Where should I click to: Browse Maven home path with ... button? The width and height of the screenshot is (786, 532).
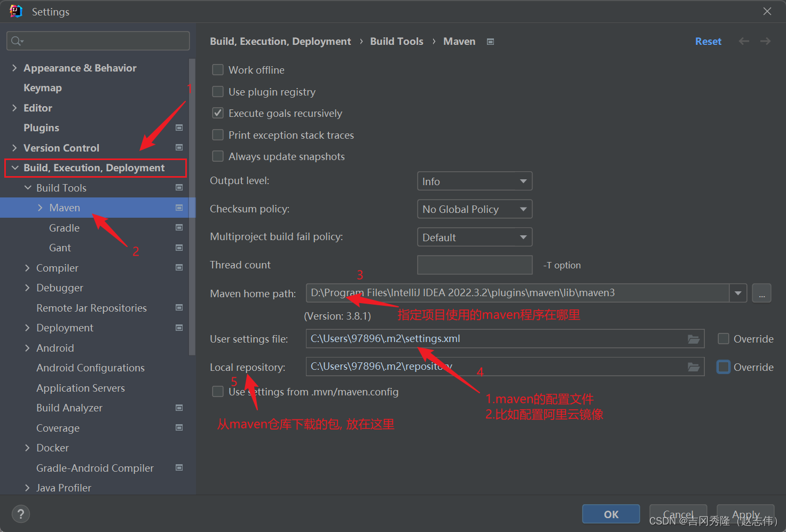761,293
